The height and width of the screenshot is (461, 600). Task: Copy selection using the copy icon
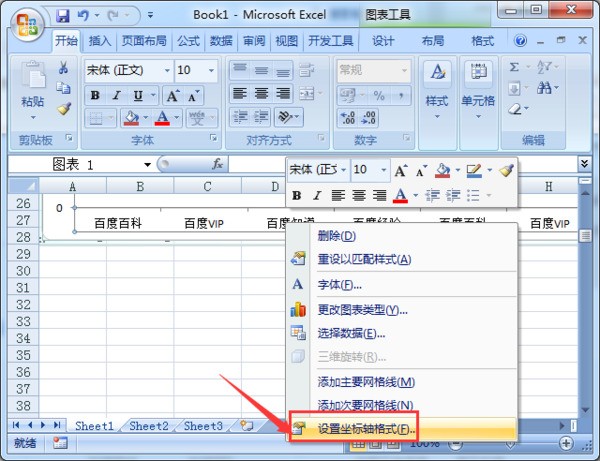click(x=64, y=88)
